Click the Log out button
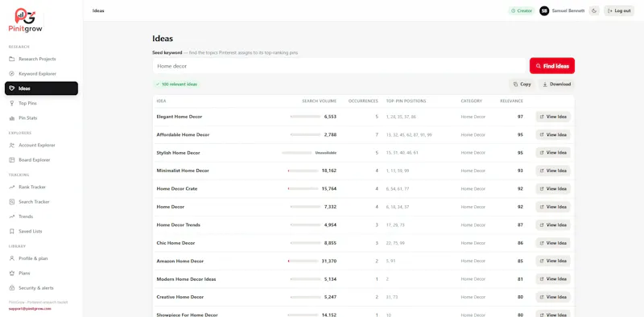The height and width of the screenshot is (317, 644). point(619,10)
